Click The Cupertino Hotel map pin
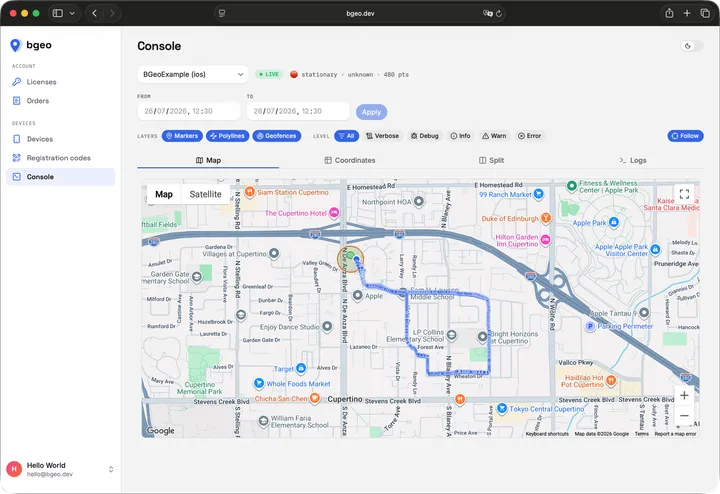 (x=334, y=213)
